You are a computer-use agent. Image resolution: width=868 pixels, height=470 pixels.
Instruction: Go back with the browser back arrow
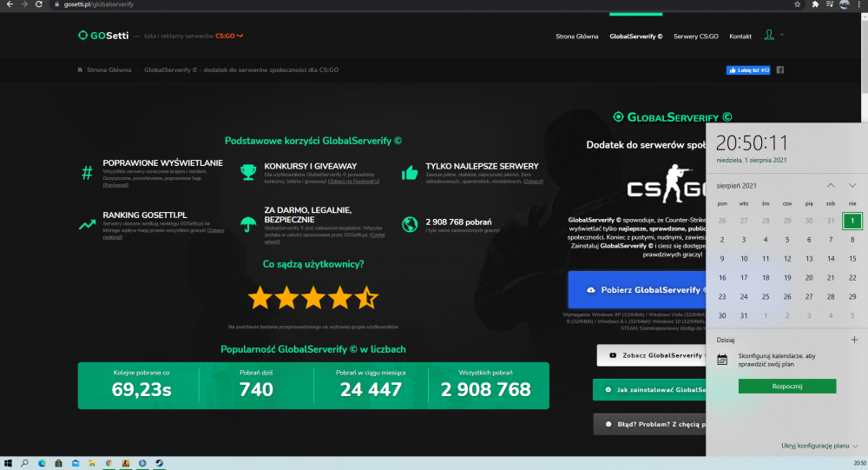pyautogui.click(x=10, y=3)
